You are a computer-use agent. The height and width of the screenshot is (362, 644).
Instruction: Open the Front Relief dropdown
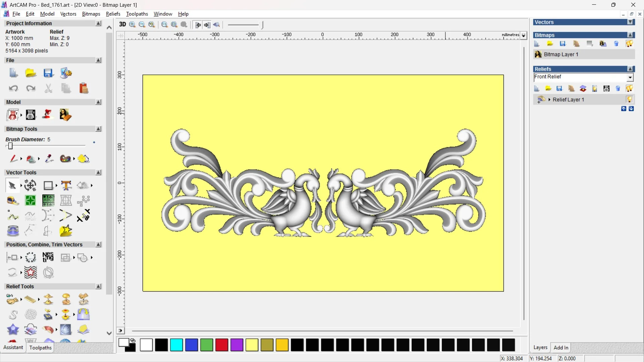tap(630, 77)
